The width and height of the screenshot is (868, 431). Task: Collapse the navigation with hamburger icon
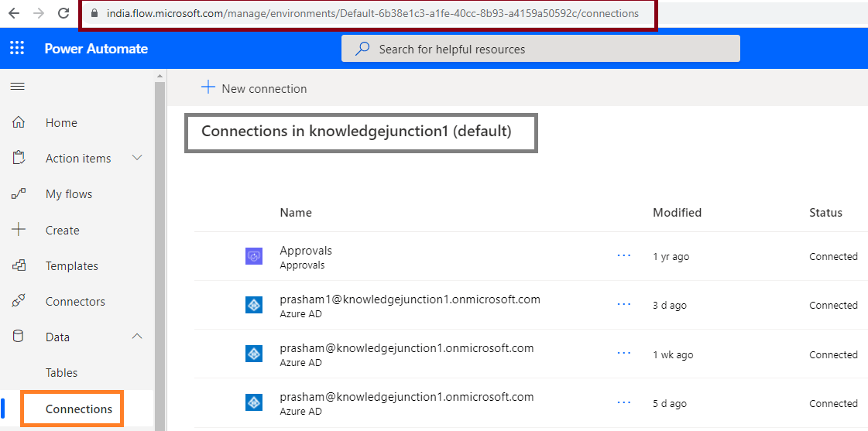click(x=18, y=87)
